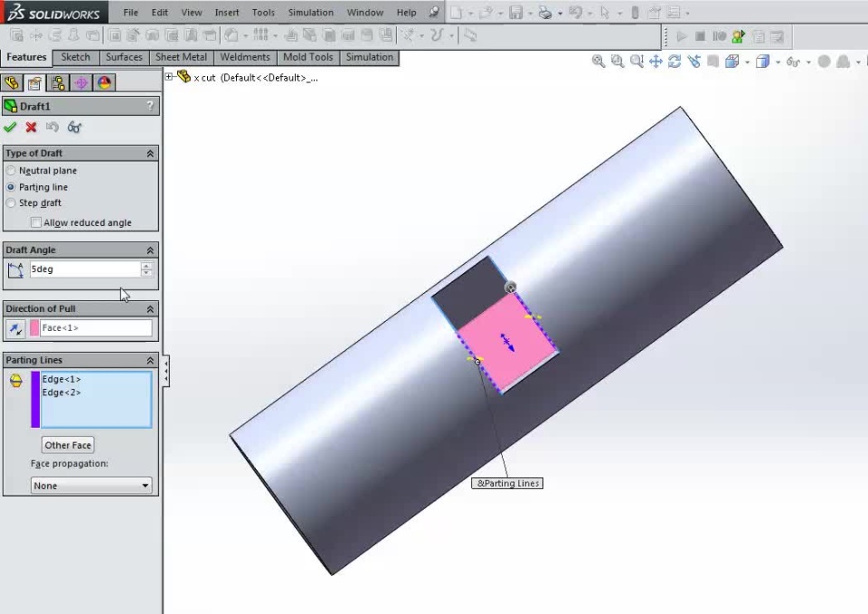Switch to Sketch tab
The height and width of the screenshot is (614, 868).
(x=75, y=57)
